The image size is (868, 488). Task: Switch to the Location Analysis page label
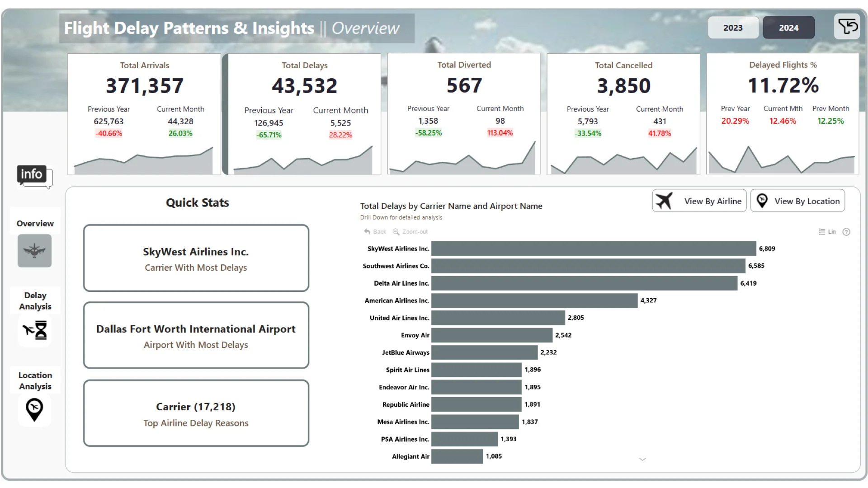(35, 380)
